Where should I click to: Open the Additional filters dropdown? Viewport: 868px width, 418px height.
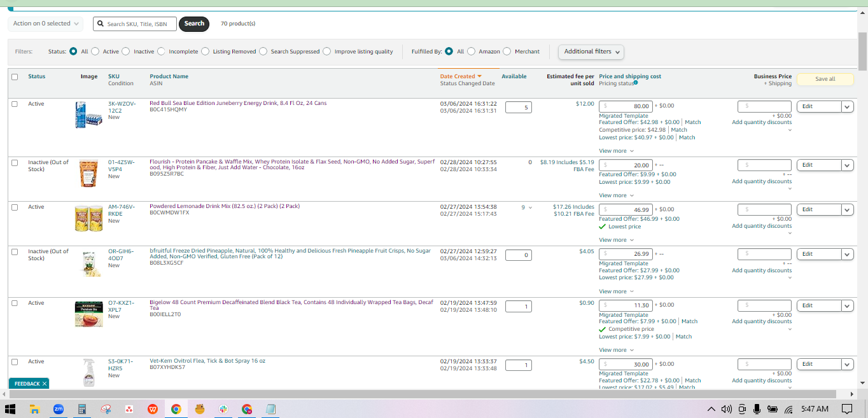[591, 52]
